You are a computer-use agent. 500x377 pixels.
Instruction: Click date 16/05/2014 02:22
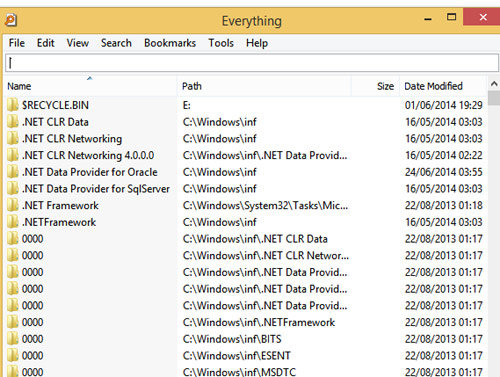(x=444, y=155)
